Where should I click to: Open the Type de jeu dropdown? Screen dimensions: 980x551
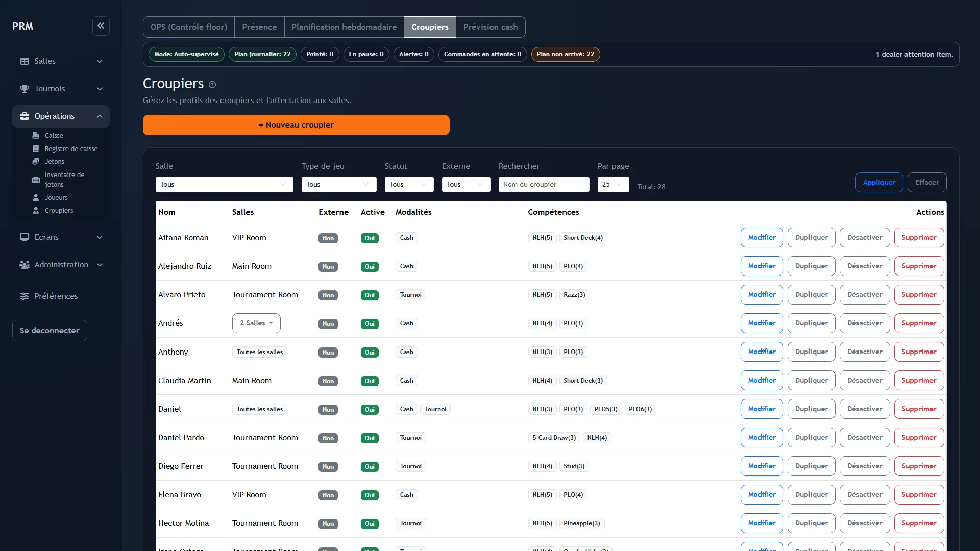coord(339,184)
